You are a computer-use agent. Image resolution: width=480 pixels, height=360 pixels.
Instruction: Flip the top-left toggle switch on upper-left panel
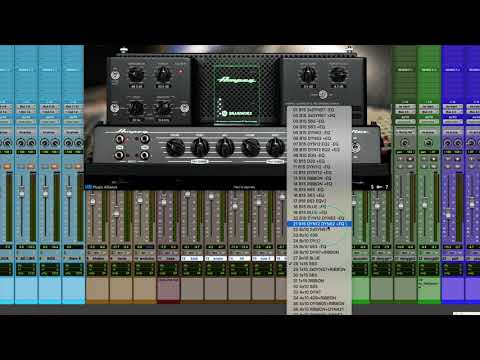coord(115,75)
